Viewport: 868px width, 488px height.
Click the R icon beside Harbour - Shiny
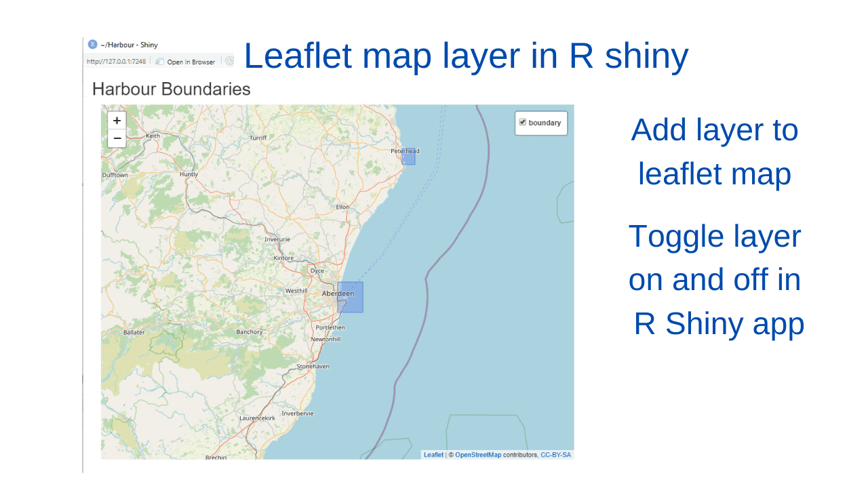pyautogui.click(x=93, y=45)
